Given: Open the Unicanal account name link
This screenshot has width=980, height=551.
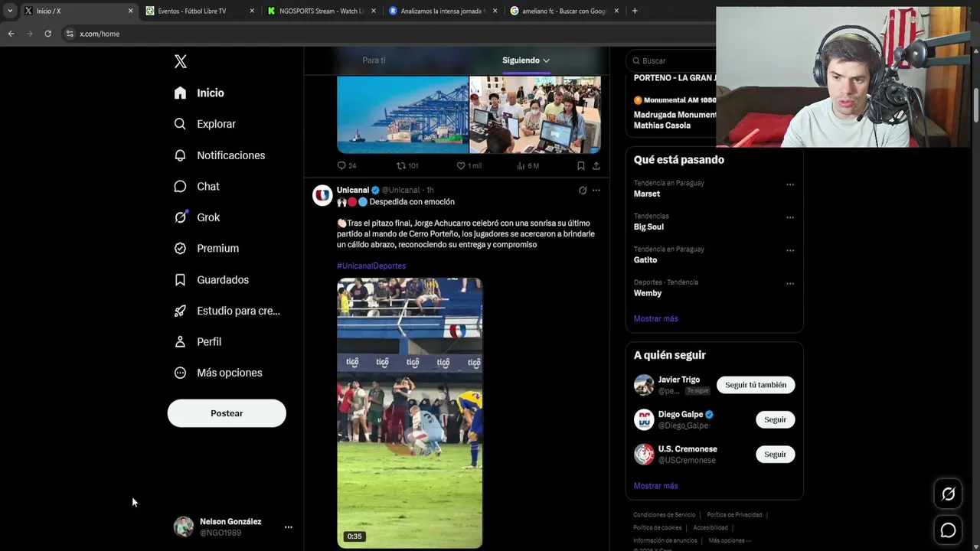Looking at the screenshot, I should pyautogui.click(x=353, y=190).
